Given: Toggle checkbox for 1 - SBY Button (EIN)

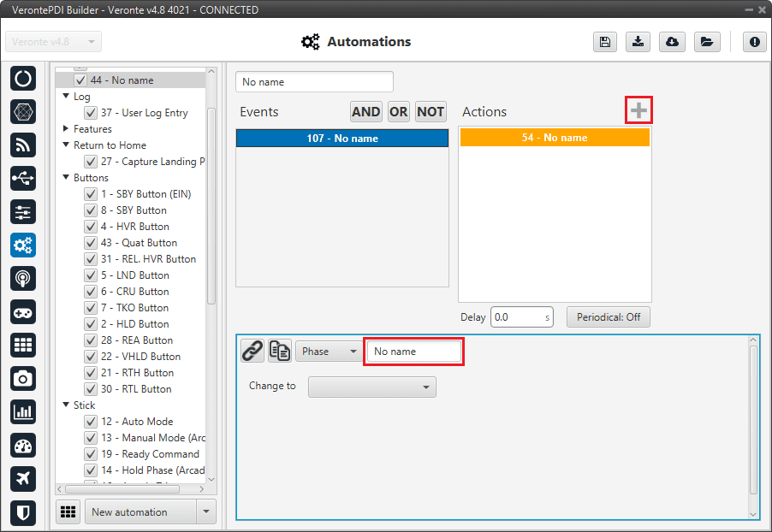Looking at the screenshot, I should 91,194.
